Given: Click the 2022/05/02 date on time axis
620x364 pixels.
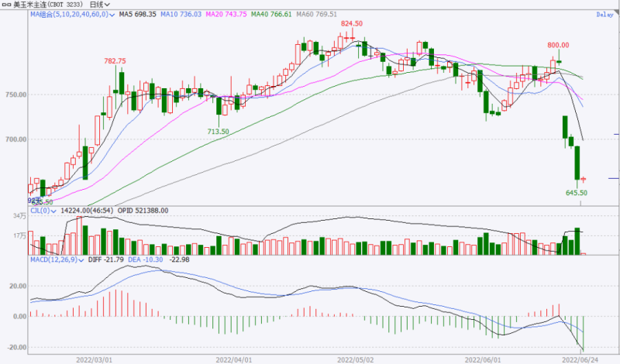Looking at the screenshot, I should tap(355, 359).
